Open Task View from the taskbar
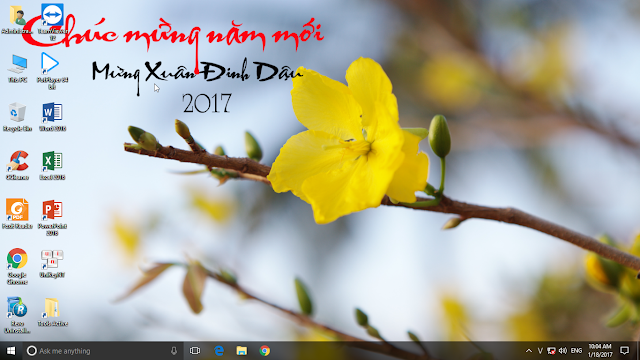 [x=195, y=351]
